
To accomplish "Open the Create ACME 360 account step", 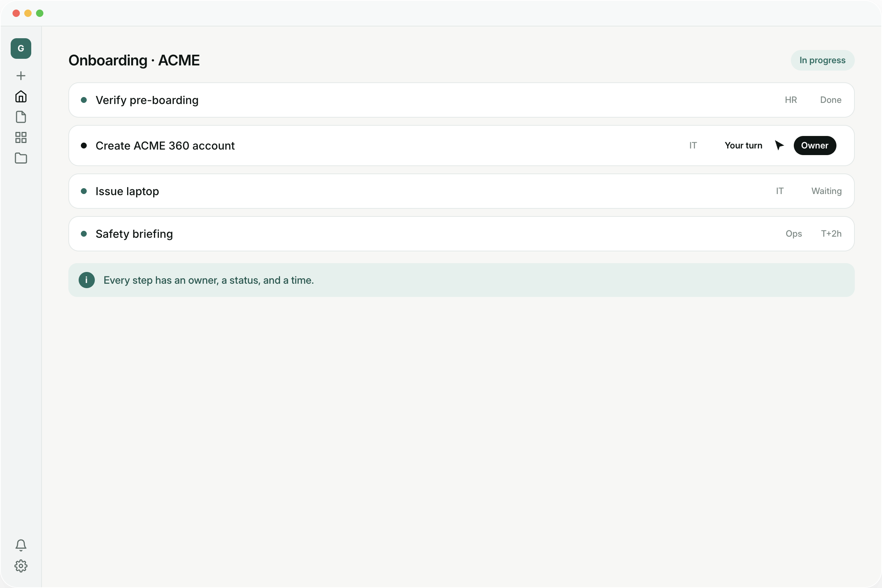I will [x=461, y=146].
